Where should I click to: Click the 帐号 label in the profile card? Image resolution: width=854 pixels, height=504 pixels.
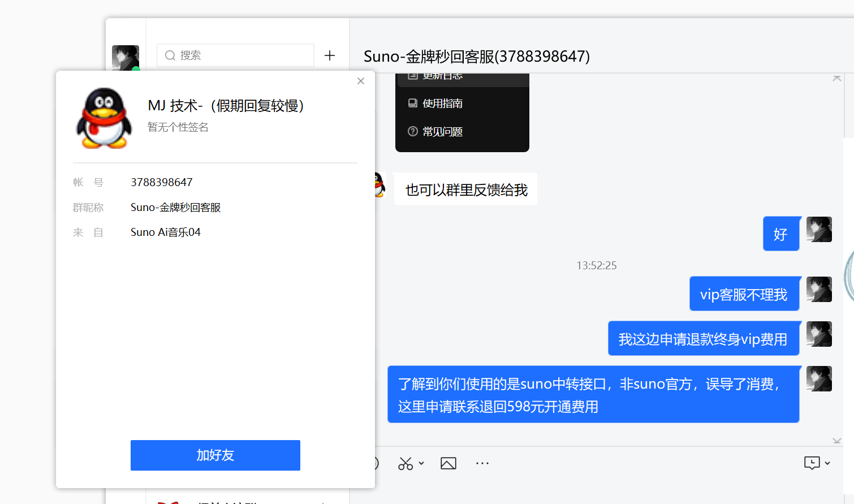(x=88, y=182)
